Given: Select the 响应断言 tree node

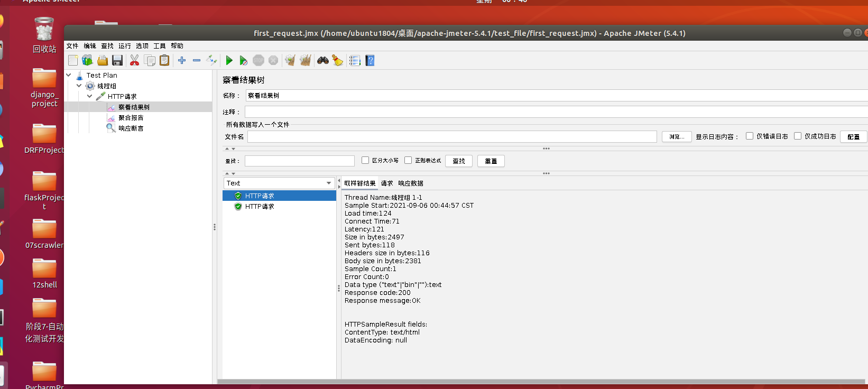Looking at the screenshot, I should [x=131, y=128].
